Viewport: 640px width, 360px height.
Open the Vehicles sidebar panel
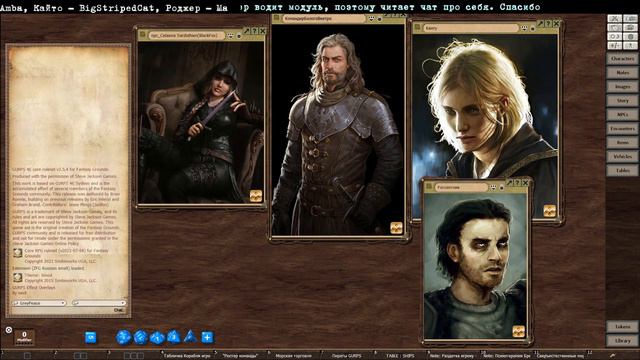[x=622, y=156]
